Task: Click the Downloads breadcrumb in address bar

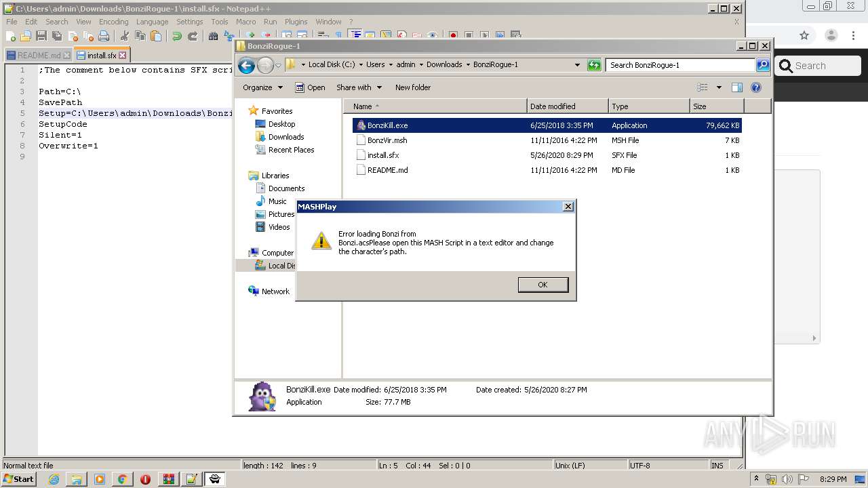Action: pyautogui.click(x=444, y=65)
